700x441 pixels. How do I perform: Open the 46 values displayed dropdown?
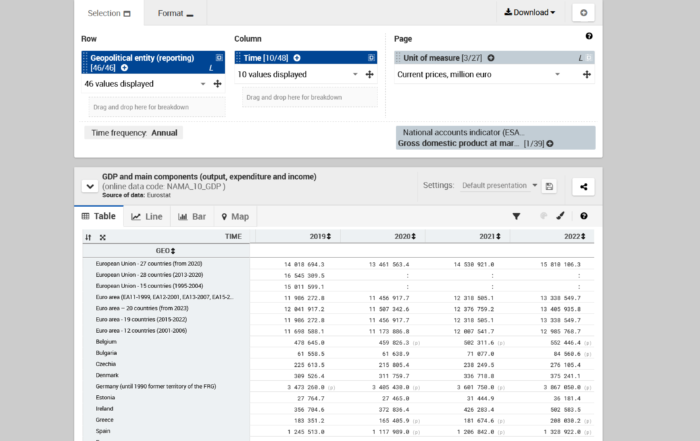(x=203, y=84)
